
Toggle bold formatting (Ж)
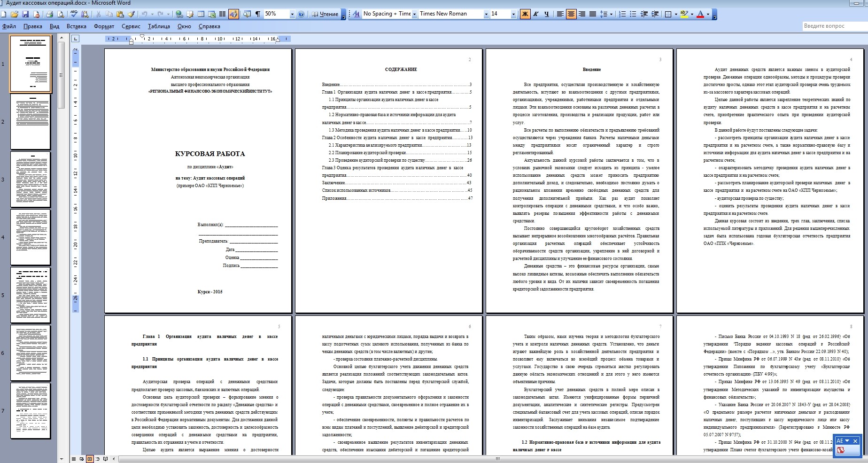coord(525,14)
